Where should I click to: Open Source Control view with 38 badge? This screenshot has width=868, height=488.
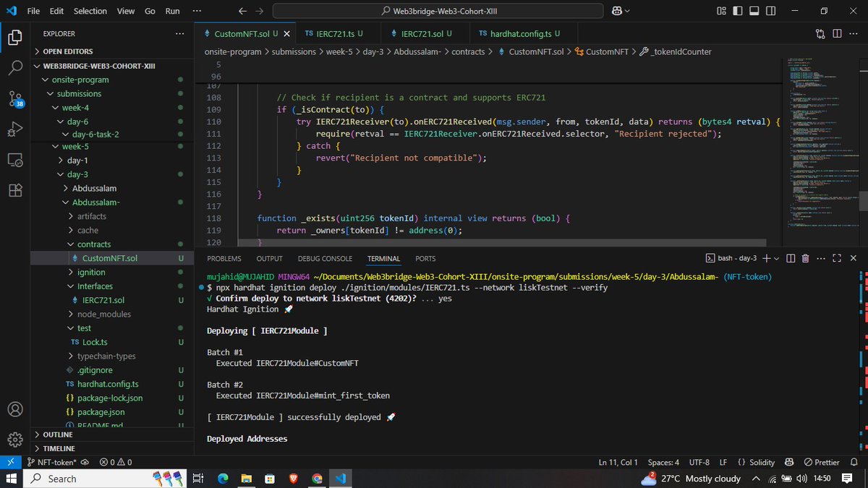click(15, 99)
